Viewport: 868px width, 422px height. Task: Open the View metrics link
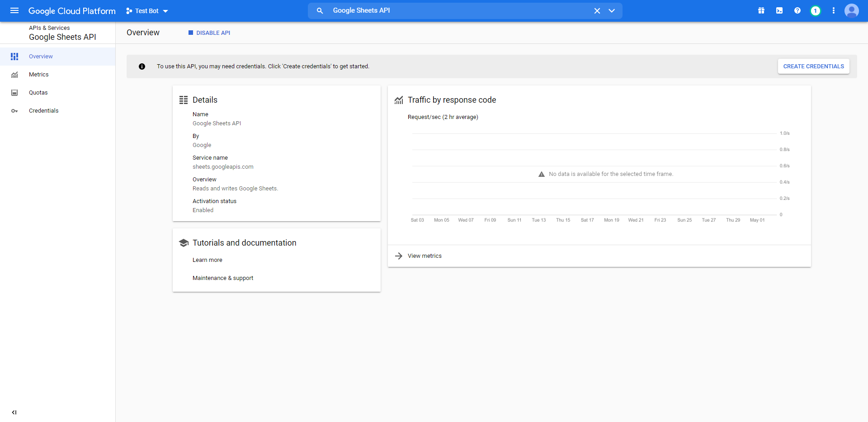coord(425,256)
